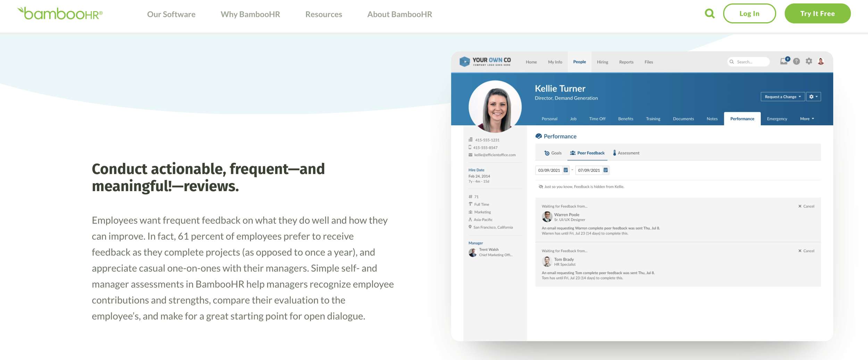
Task: Open the Resources menu
Action: click(324, 14)
